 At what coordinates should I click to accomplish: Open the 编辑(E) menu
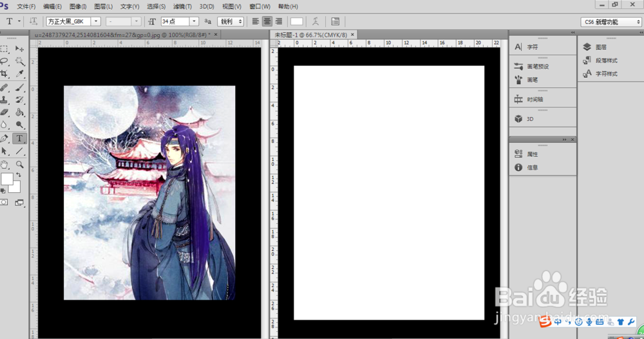52,6
